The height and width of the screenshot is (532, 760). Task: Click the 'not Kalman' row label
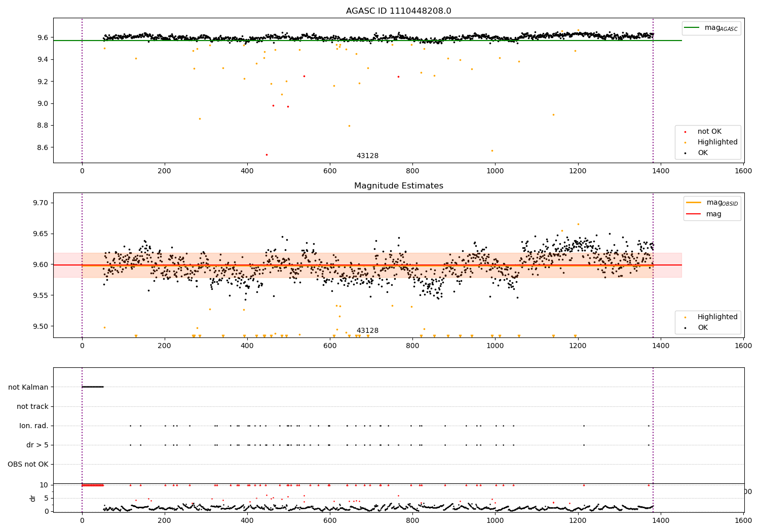coord(28,388)
